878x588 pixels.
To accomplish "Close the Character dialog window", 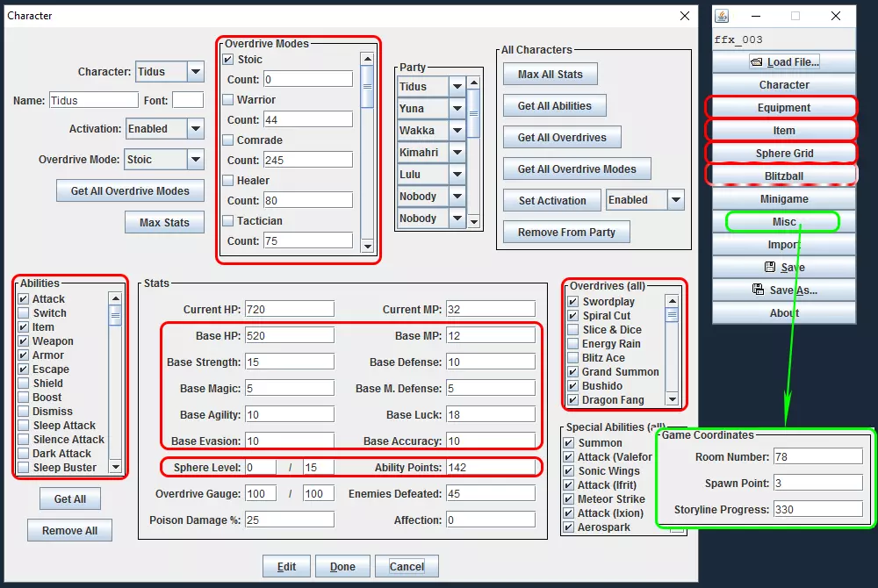I will (x=684, y=16).
